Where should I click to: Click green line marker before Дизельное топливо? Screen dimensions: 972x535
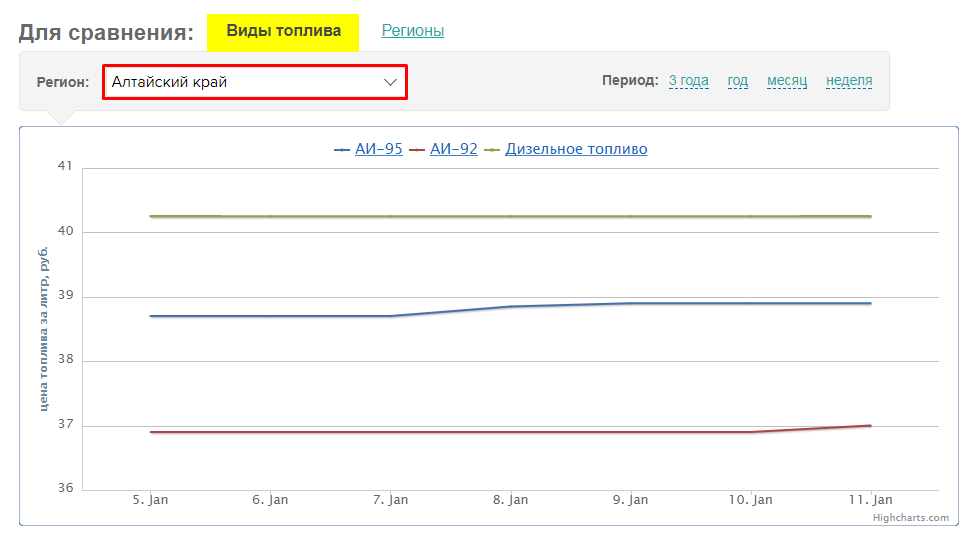(492, 150)
